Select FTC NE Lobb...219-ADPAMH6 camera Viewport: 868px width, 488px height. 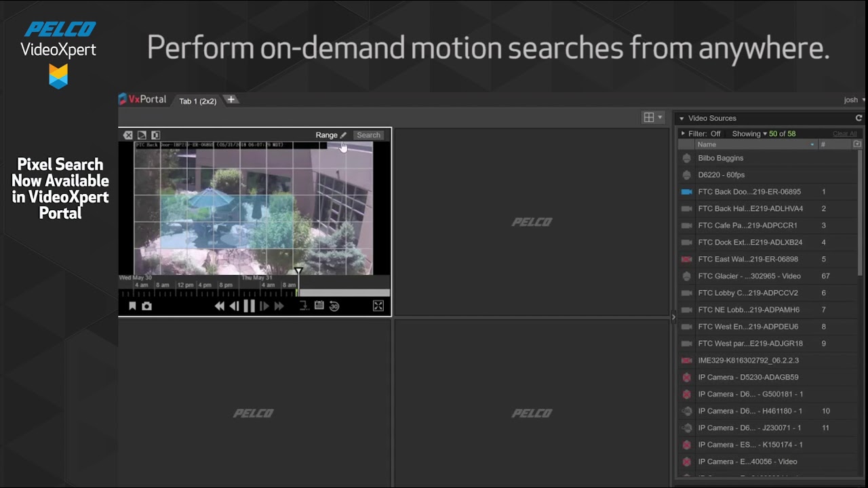point(768,310)
